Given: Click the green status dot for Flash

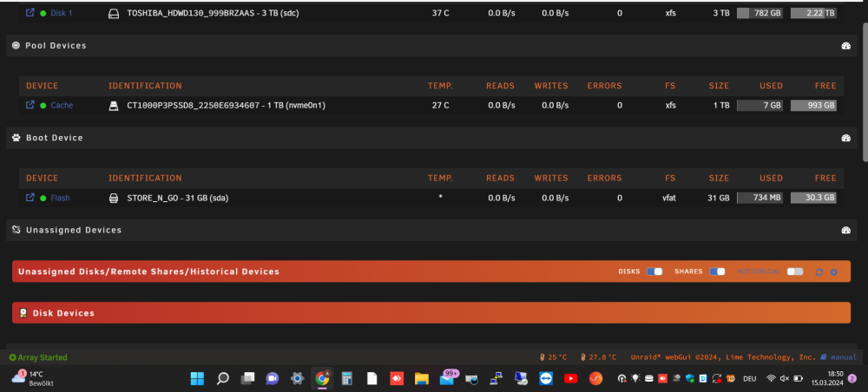Looking at the screenshot, I should point(43,198).
